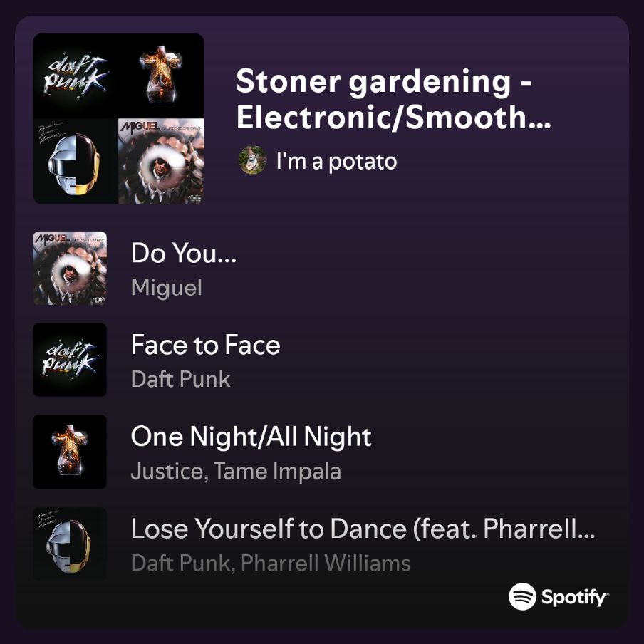644x644 pixels.
Task: Play the track Do You...
Action: tap(183, 252)
